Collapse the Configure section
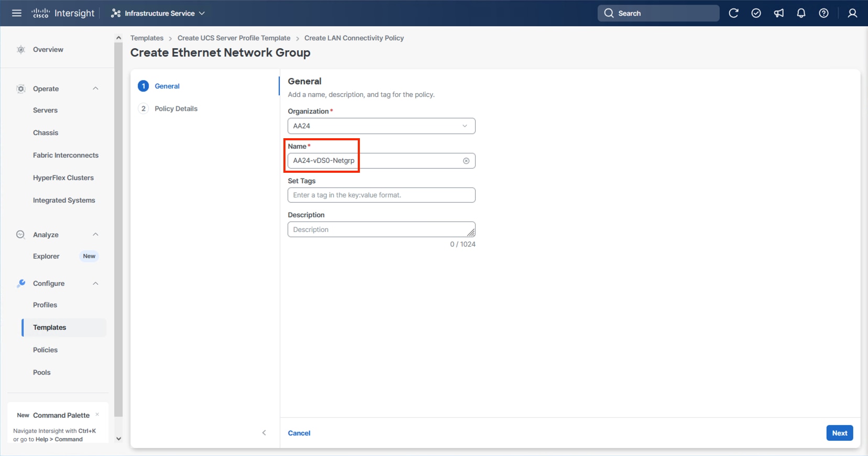Image resolution: width=868 pixels, height=456 pixels. (95, 283)
